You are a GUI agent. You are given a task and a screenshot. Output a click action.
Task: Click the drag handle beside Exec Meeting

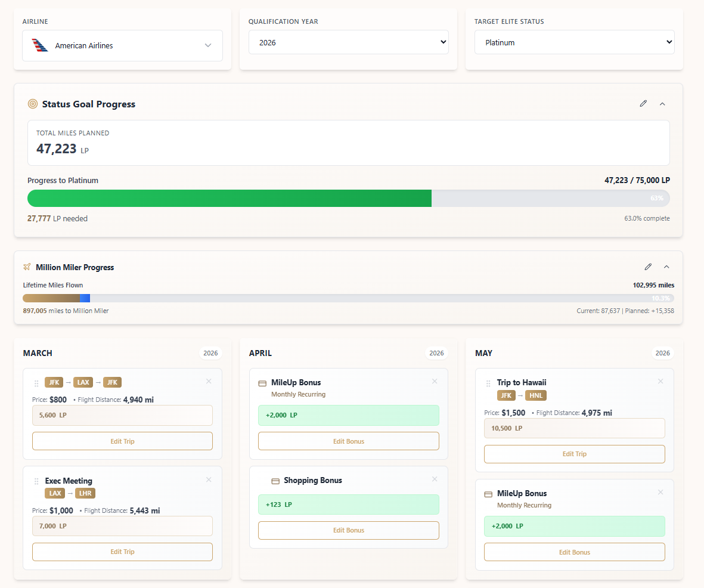36,482
